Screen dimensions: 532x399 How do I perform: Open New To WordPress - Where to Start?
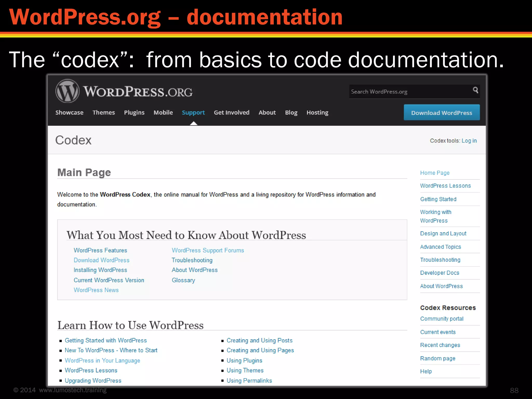coord(111,350)
